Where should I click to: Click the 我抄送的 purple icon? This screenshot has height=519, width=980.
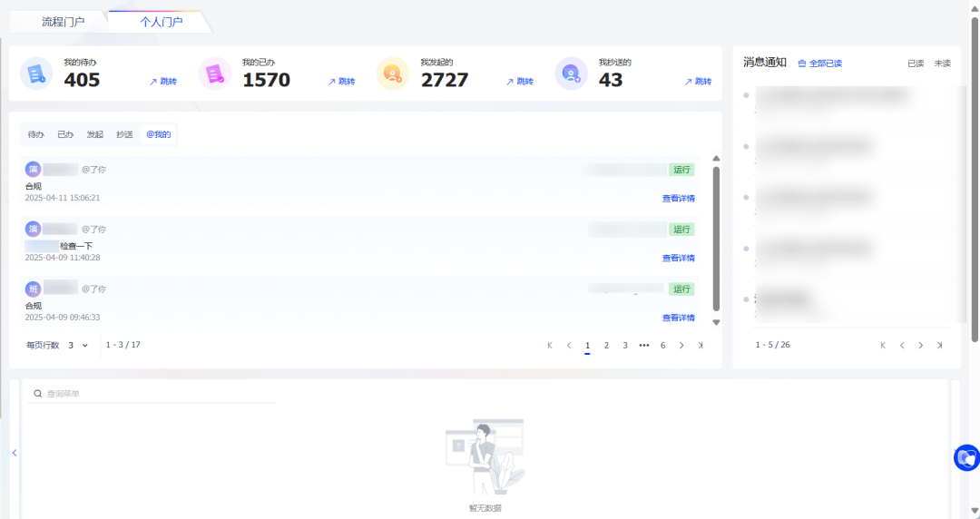click(572, 73)
